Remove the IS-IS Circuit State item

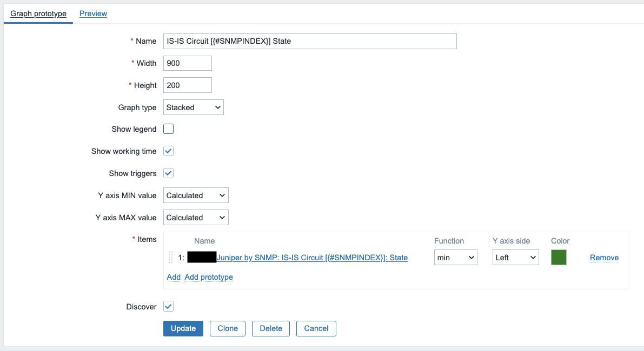pos(604,258)
